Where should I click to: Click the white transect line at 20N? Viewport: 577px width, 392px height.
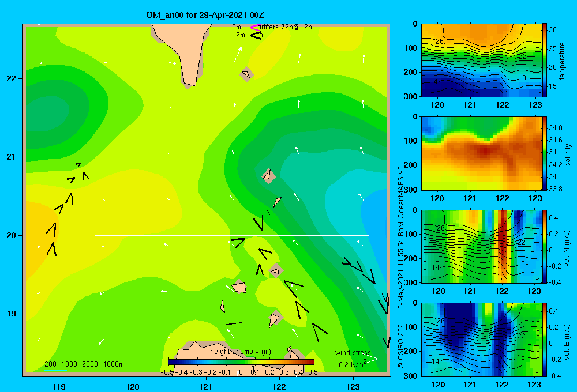[232, 235]
